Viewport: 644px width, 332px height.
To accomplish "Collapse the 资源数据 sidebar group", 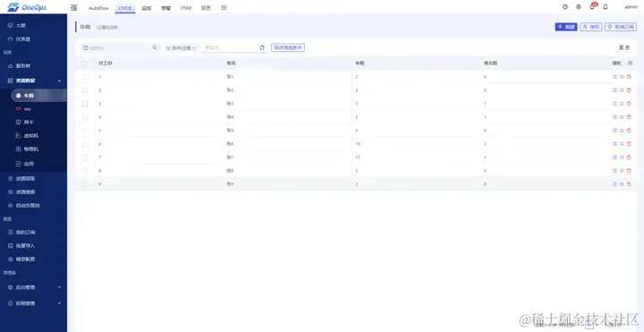I will (x=33, y=81).
